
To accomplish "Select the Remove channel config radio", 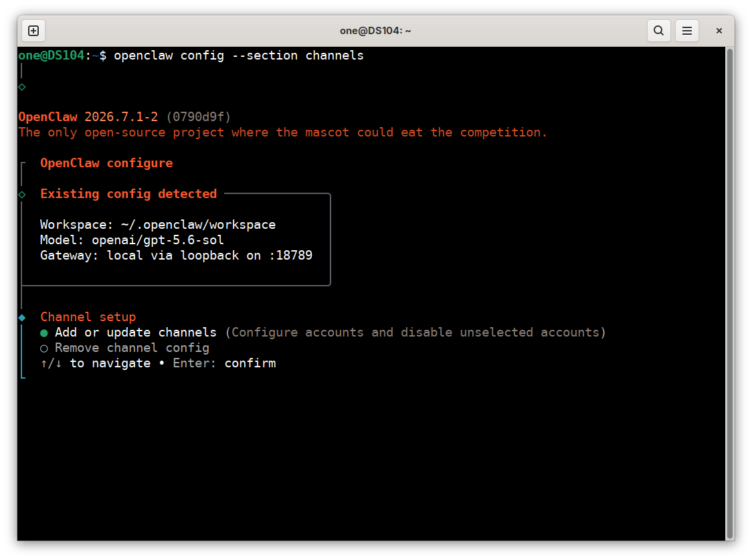I will click(44, 349).
